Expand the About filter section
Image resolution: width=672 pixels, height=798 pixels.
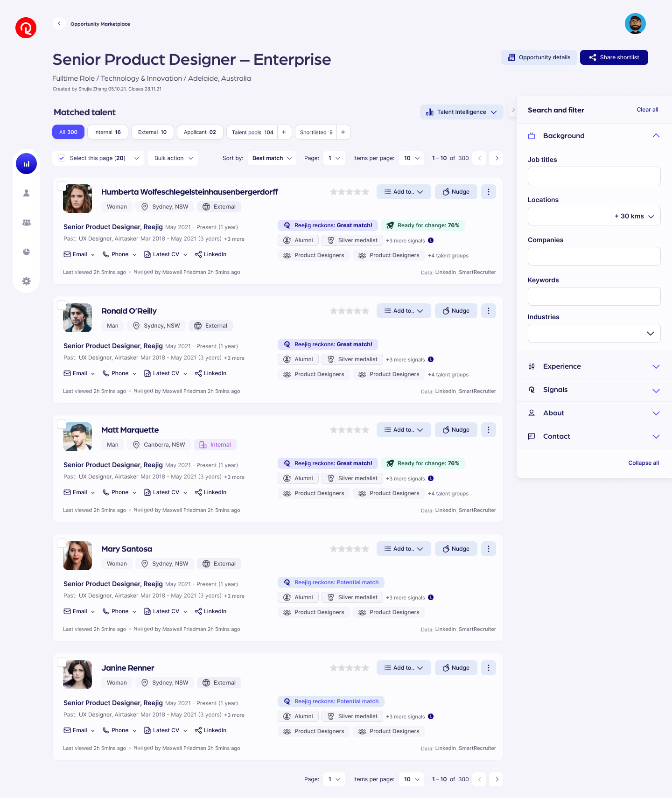[594, 413]
